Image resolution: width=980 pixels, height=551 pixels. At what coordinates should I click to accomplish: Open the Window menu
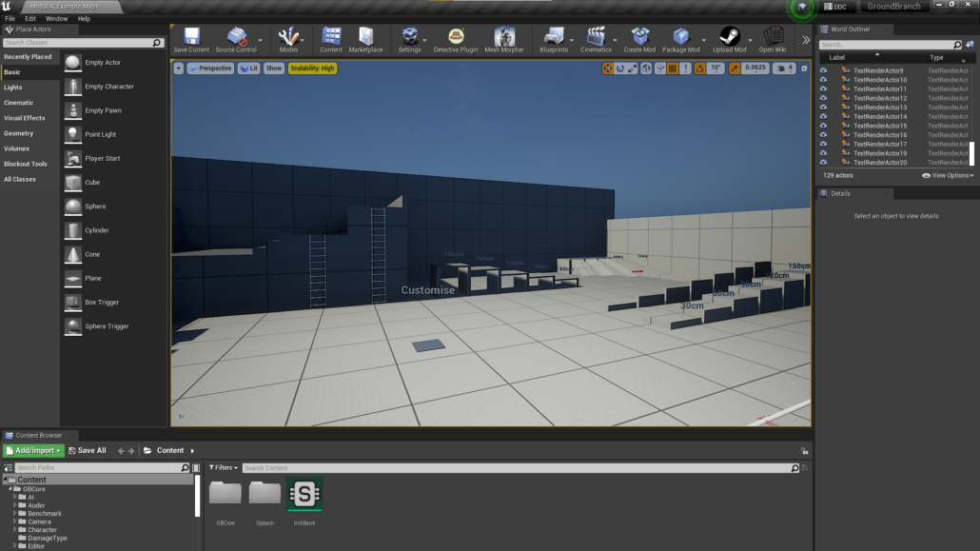(55, 17)
